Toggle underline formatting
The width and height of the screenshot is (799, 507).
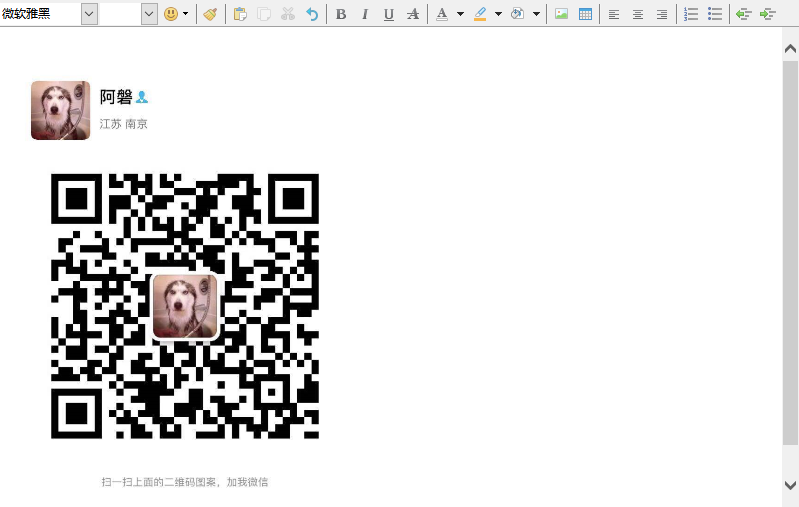pos(389,14)
